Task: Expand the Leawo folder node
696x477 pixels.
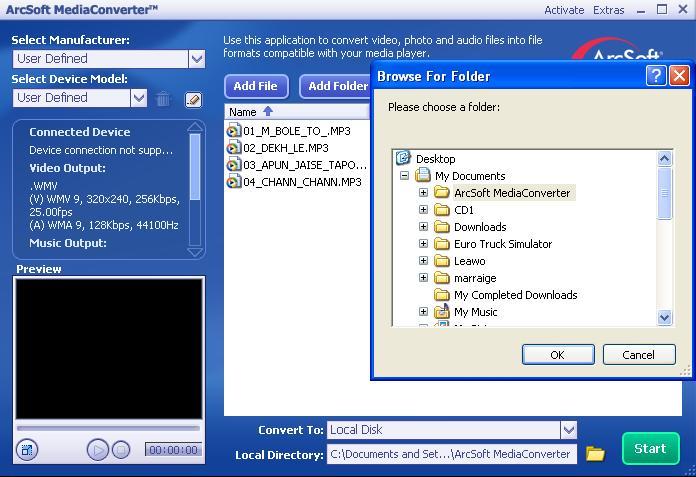Action: (423, 260)
